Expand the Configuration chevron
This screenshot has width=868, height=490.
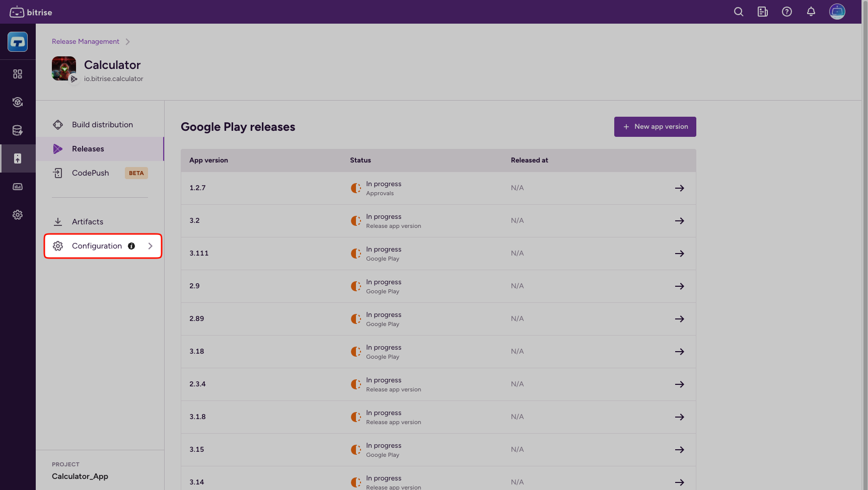(150, 246)
